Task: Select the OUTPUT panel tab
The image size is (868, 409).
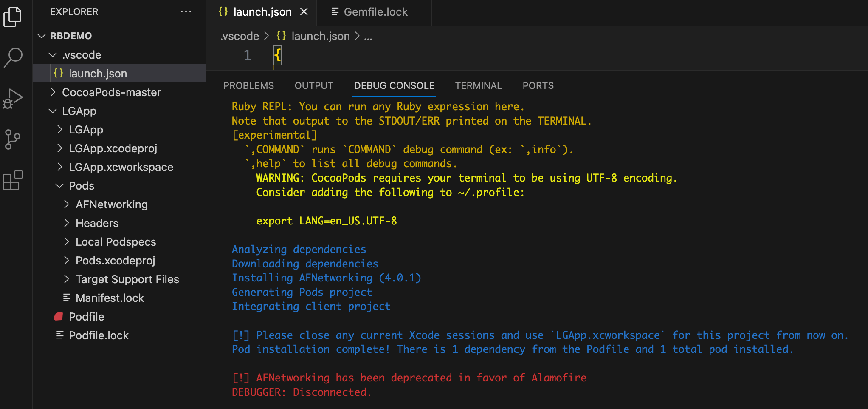Action: (x=314, y=86)
